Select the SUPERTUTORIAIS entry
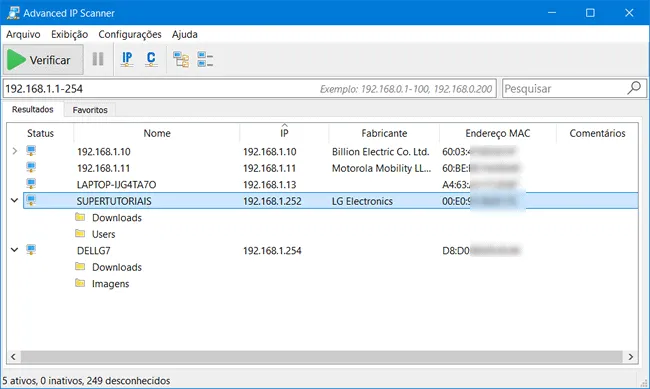 [x=114, y=201]
